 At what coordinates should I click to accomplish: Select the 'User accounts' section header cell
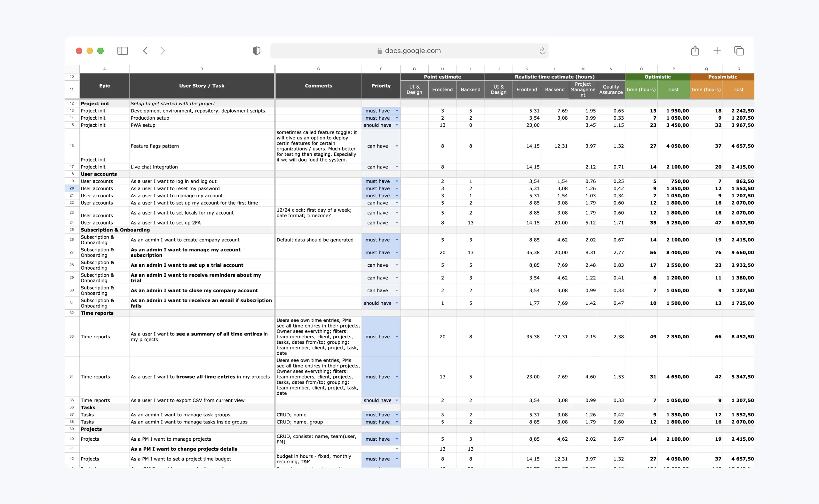click(x=104, y=174)
